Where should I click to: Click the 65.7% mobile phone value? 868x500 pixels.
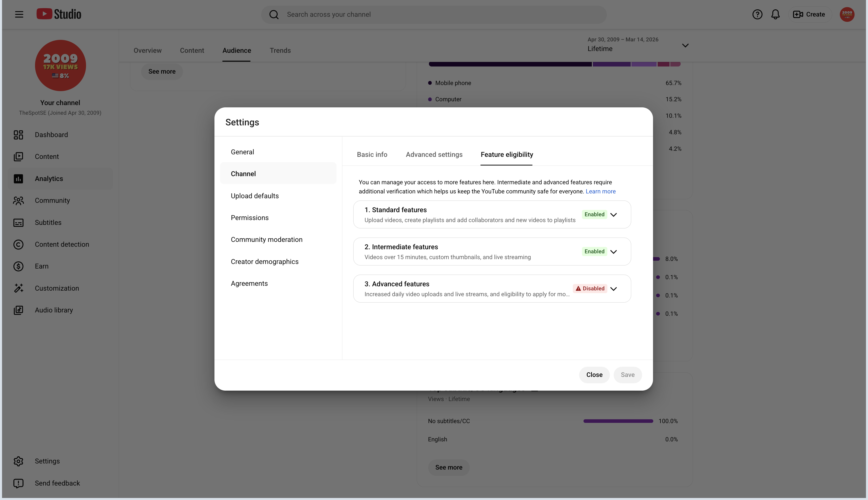673,83
